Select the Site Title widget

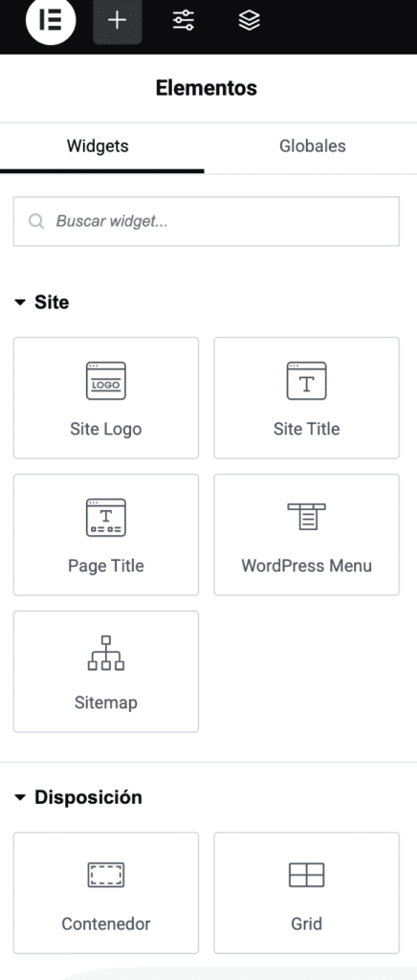coord(306,398)
